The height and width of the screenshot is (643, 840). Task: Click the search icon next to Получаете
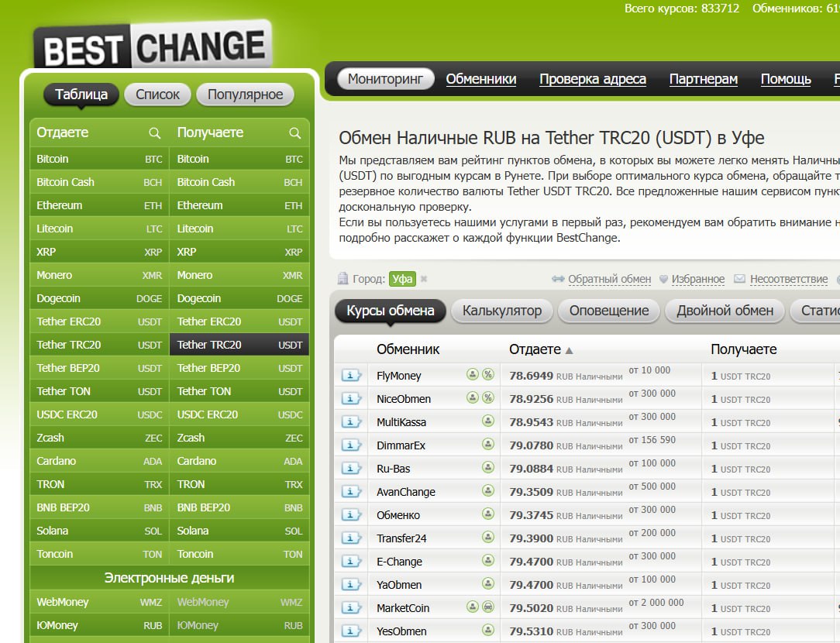[x=294, y=133]
